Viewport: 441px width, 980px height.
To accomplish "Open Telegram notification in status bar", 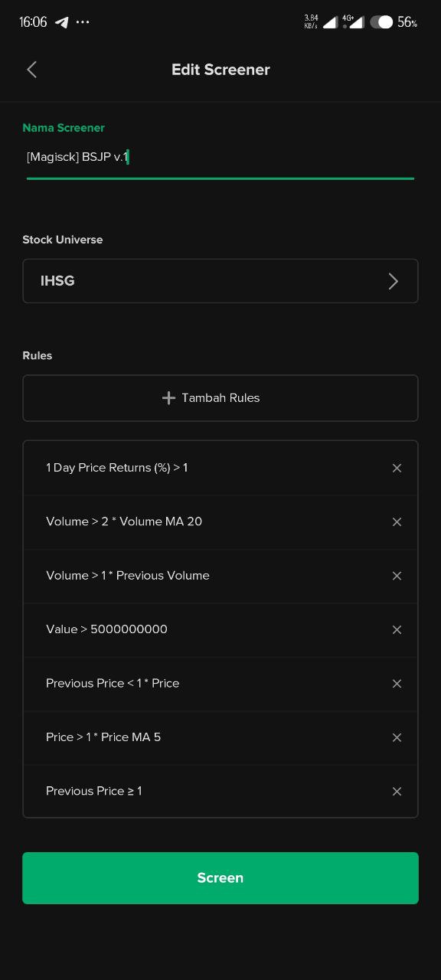I will [x=62, y=22].
